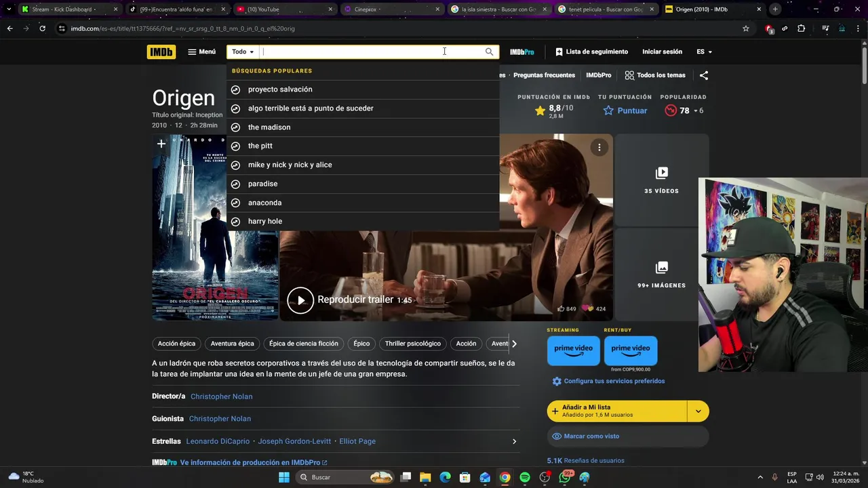Click trending icon next to 'anaconda'
Viewport: 868px width, 488px height.
[235, 203]
